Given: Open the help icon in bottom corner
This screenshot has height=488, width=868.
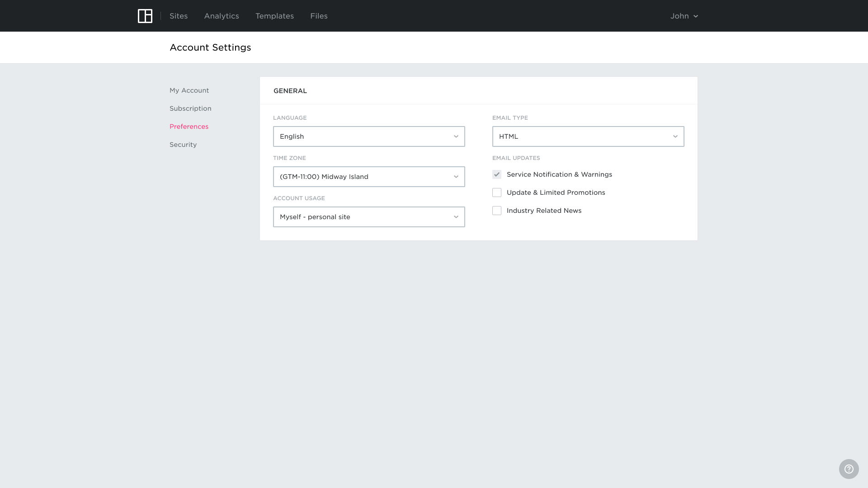Looking at the screenshot, I should click(849, 469).
